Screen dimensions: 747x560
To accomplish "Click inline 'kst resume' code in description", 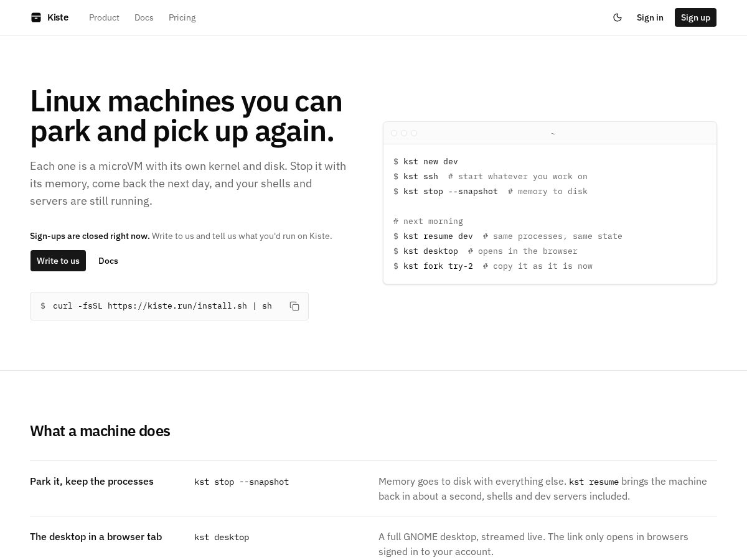I will (x=594, y=482).
